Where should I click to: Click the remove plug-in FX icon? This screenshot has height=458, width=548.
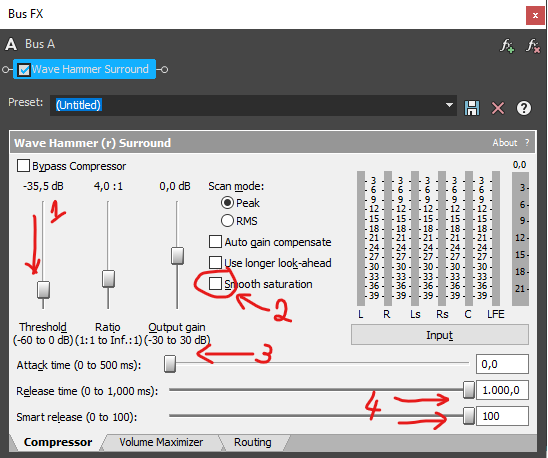pyautogui.click(x=533, y=45)
